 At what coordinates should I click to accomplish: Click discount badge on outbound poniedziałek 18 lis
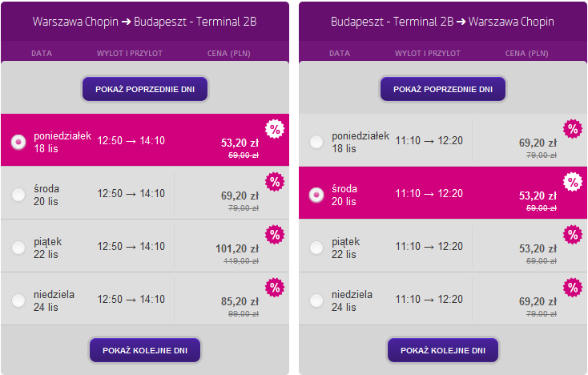click(275, 129)
